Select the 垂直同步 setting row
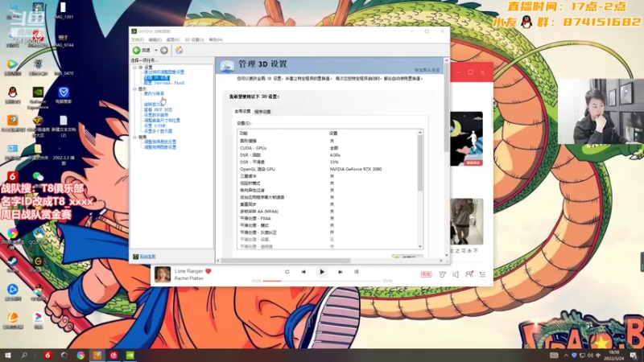The width and height of the screenshot is (644, 362). tap(328, 204)
